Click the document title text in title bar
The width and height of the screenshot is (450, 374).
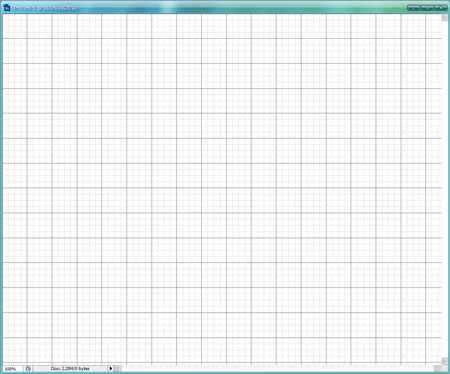click(x=45, y=8)
